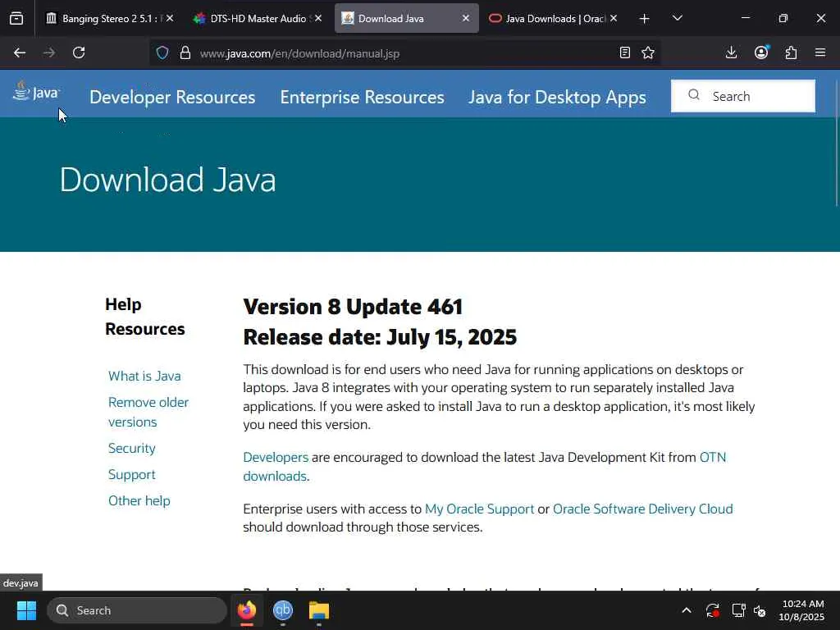This screenshot has height=630, width=840.
Task: Open the Developer Resources menu
Action: coord(172,97)
